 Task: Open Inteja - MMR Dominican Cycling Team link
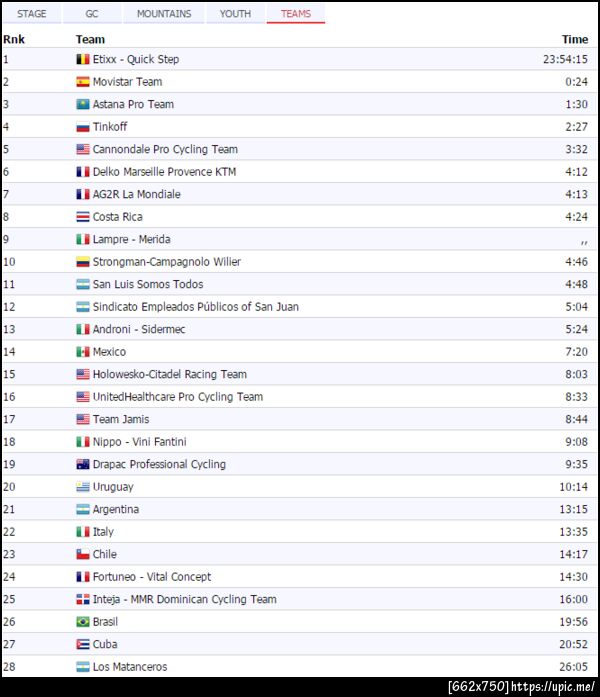(x=184, y=599)
